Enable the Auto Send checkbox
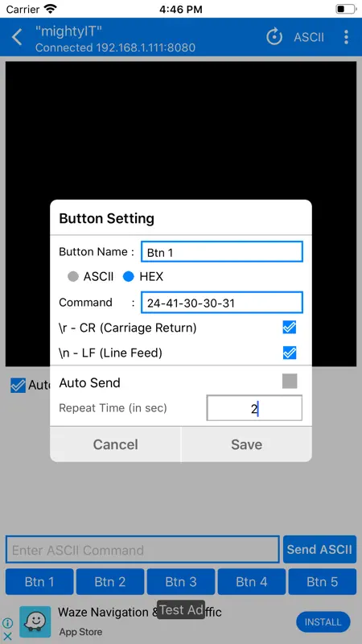Screen dimensions: 362x644 click(x=290, y=381)
